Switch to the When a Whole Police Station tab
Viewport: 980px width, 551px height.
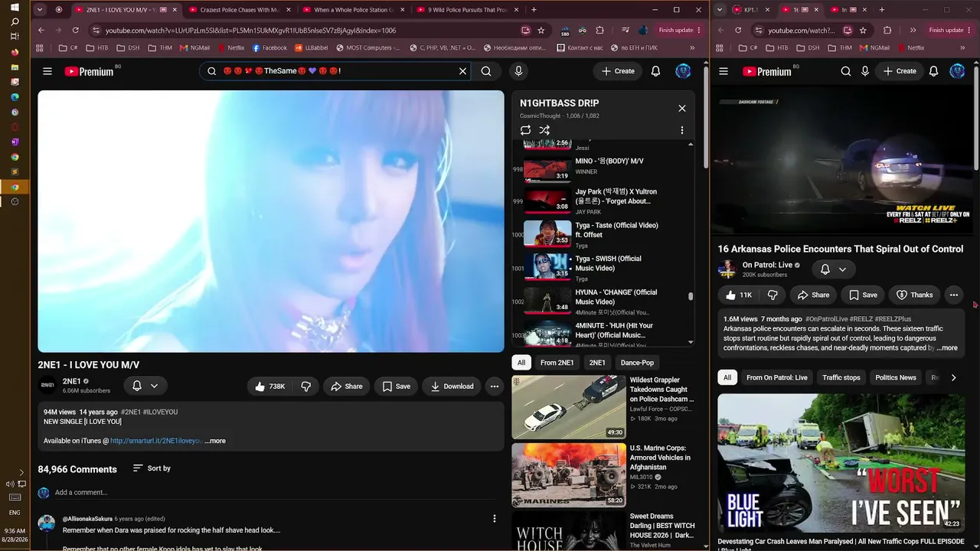[353, 10]
